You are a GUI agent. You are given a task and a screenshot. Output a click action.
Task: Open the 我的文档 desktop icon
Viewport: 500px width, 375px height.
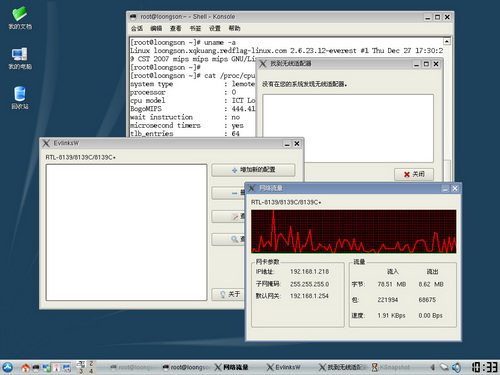click(x=20, y=18)
